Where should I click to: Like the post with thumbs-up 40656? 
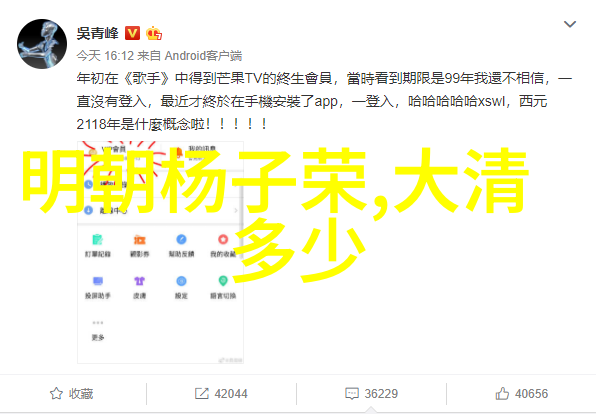point(522,393)
